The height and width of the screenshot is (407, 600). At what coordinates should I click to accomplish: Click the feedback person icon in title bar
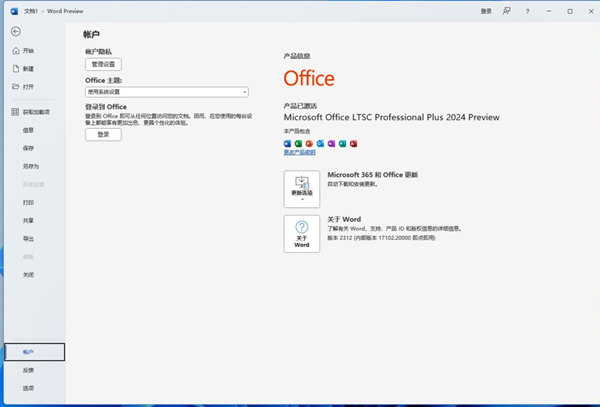coord(507,11)
